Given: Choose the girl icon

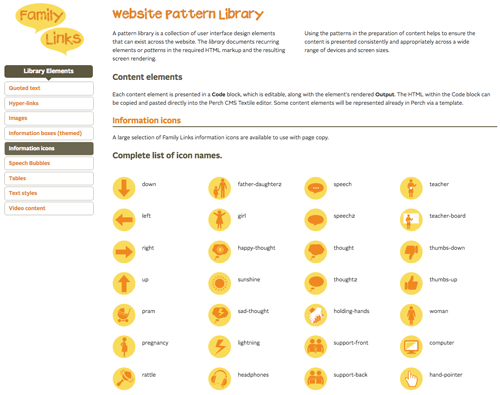Looking at the screenshot, I should point(220,220).
